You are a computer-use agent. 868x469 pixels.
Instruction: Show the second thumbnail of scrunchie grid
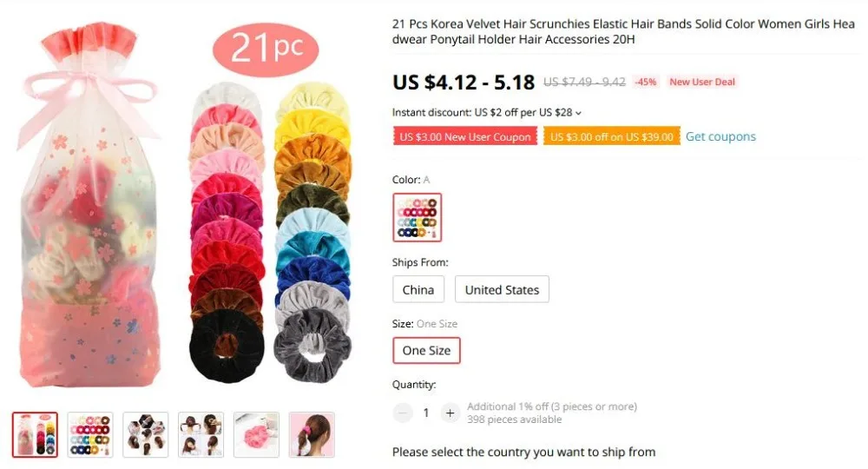click(90, 434)
